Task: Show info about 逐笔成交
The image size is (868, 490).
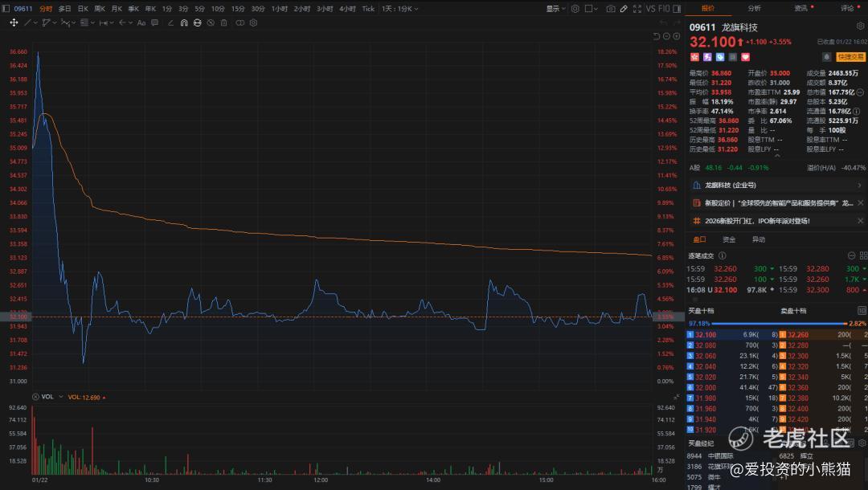Action: coord(723,255)
